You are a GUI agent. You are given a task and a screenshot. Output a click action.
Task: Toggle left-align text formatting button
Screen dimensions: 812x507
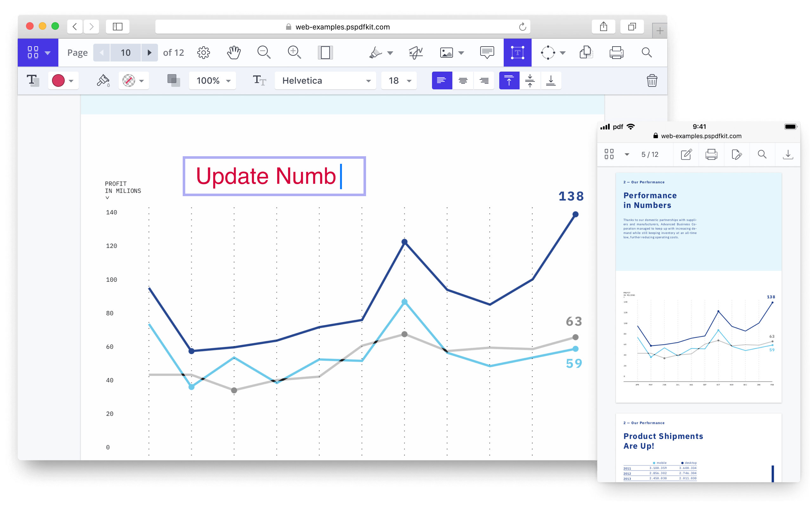pyautogui.click(x=442, y=80)
